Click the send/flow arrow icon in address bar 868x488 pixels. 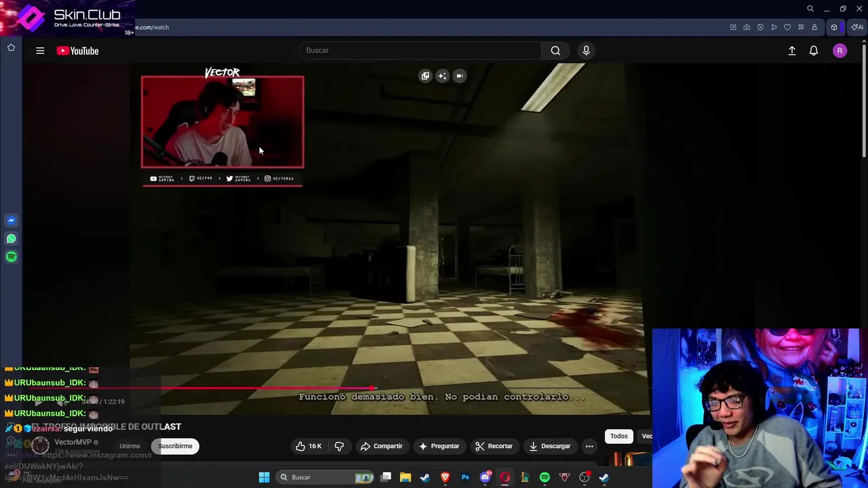tap(774, 27)
